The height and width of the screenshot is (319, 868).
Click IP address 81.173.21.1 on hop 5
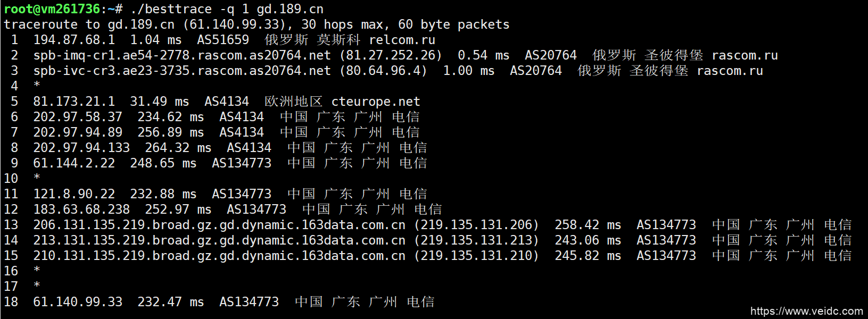(x=74, y=102)
